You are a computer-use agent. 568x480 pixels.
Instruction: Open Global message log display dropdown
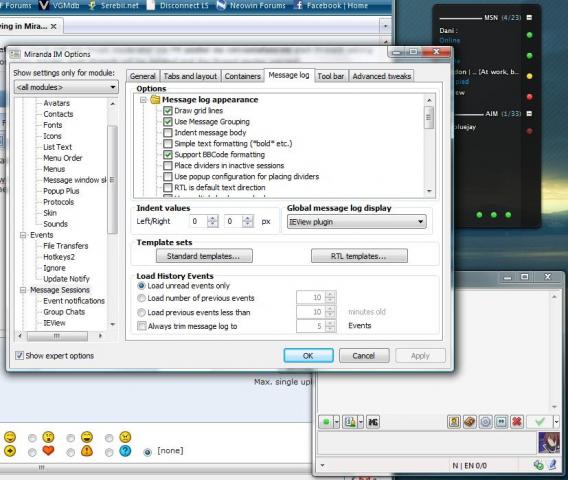coord(356,222)
